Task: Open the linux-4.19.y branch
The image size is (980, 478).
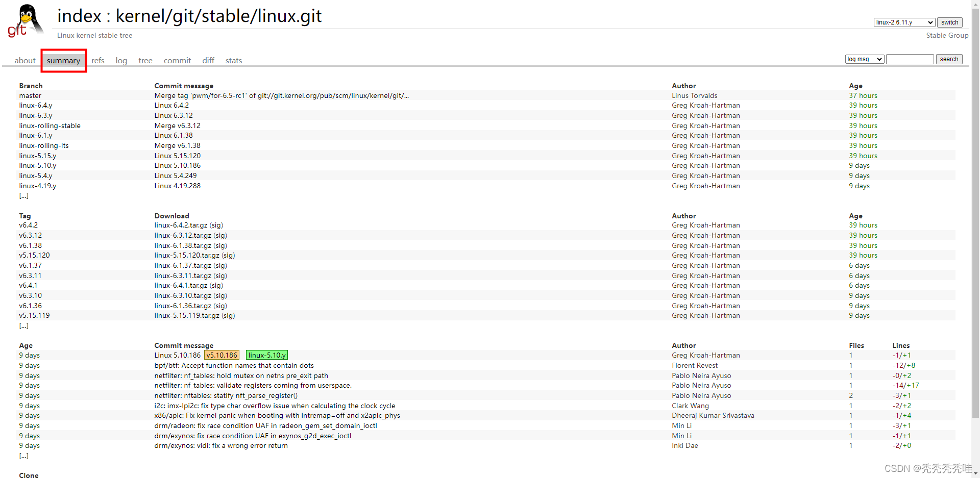Action: [38, 186]
